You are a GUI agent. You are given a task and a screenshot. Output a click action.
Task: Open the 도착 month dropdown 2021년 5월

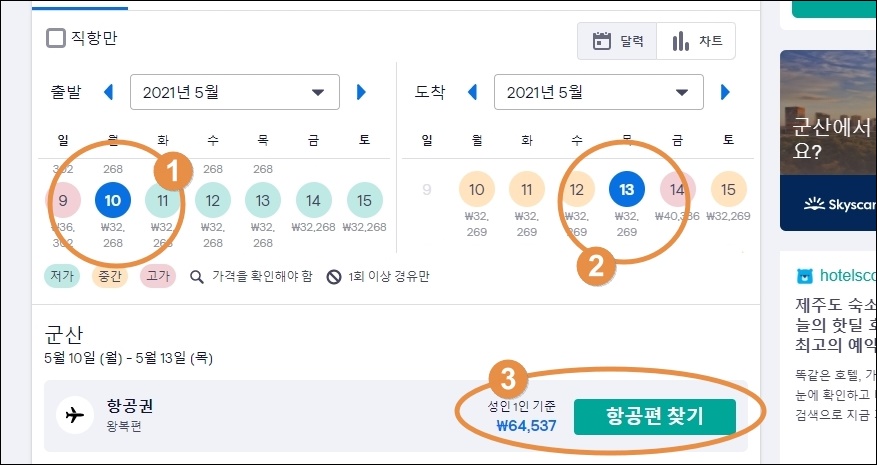pyautogui.click(x=598, y=92)
